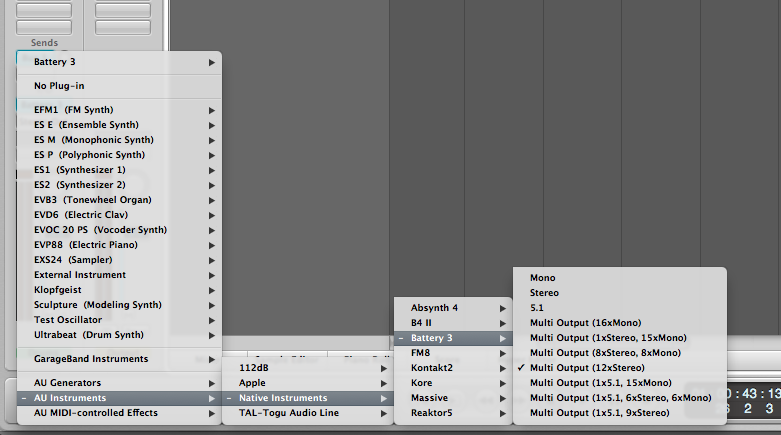This screenshot has width=781, height=435.
Task: Select Mono output format
Action: point(620,278)
